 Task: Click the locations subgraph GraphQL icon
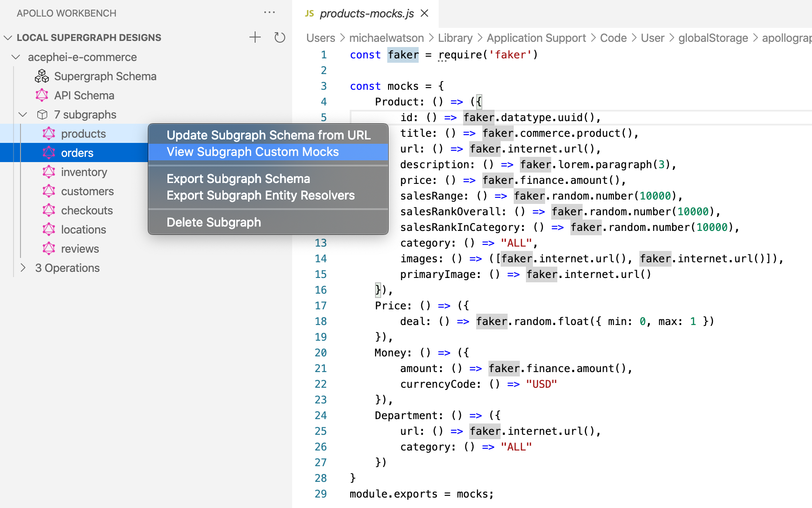tap(49, 230)
